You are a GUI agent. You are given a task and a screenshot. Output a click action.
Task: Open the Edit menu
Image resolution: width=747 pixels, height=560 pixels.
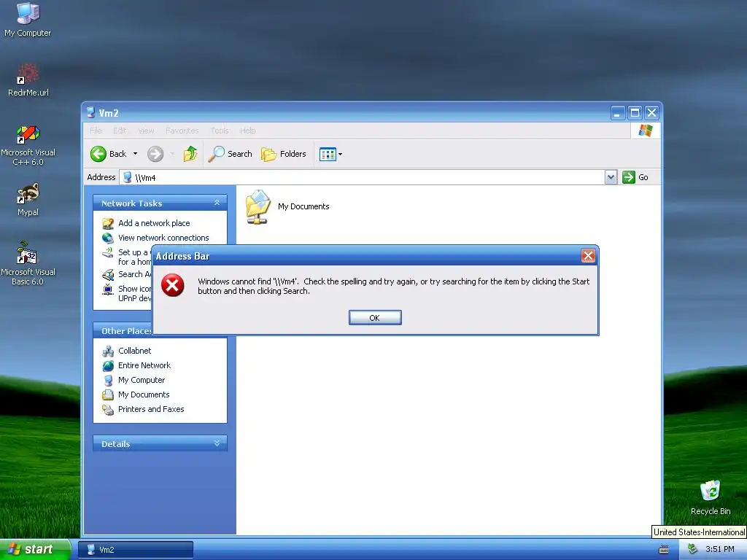click(120, 131)
